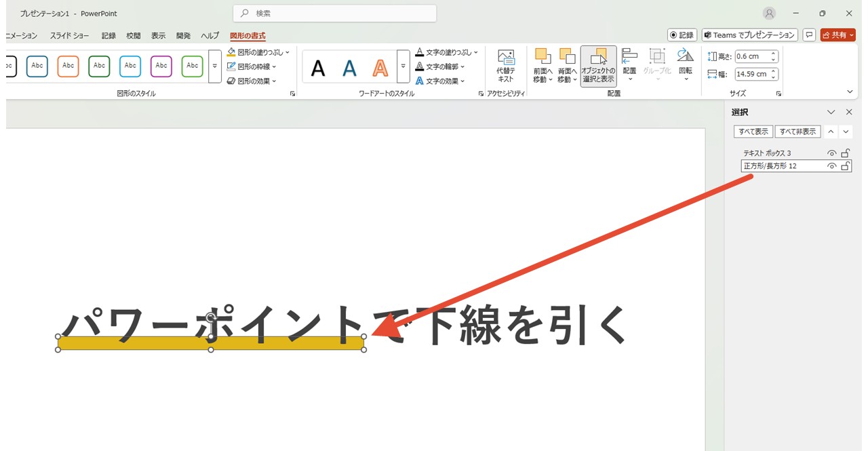Open 文字の塗りつぶし text fill dropdown
Image resolution: width=868 pixels, height=451 pixels.
(x=446, y=52)
